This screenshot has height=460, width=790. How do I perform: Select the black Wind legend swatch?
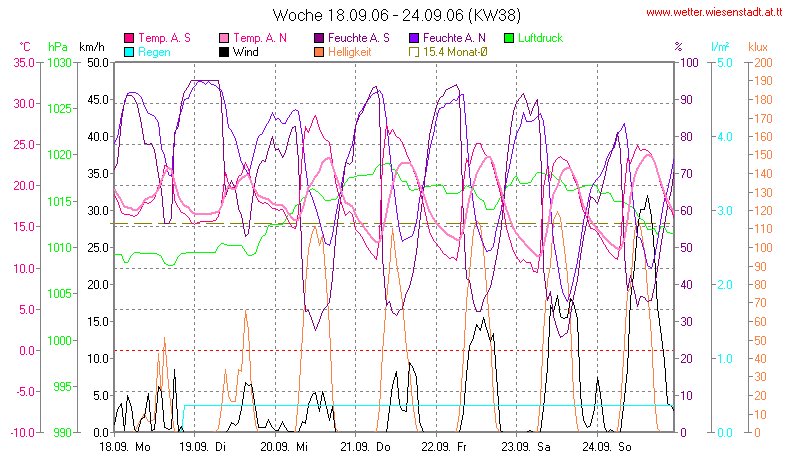point(225,51)
